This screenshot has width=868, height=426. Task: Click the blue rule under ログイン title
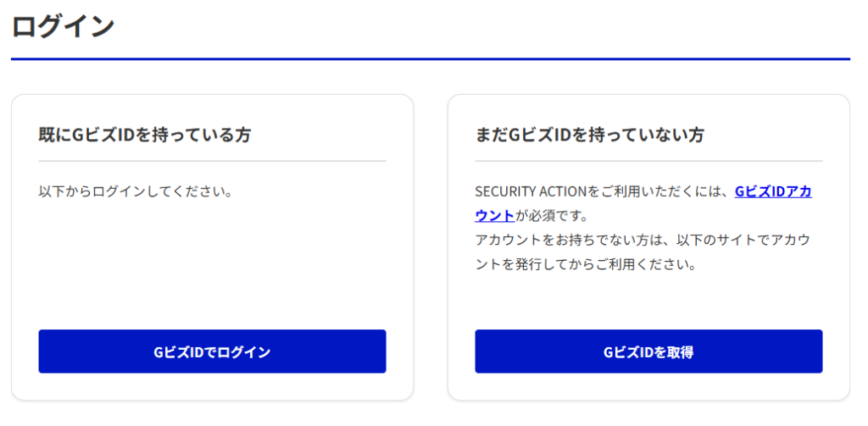click(430, 58)
